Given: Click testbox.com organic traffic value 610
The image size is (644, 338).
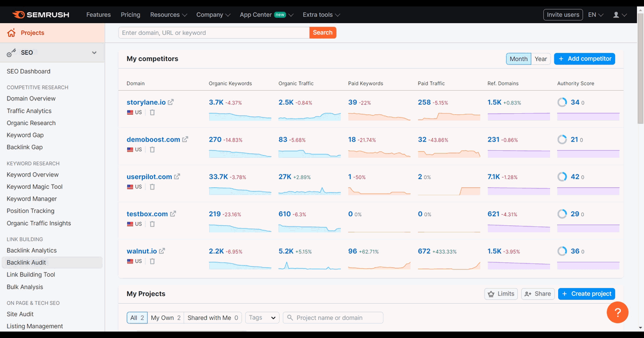Looking at the screenshot, I should 284,214.
